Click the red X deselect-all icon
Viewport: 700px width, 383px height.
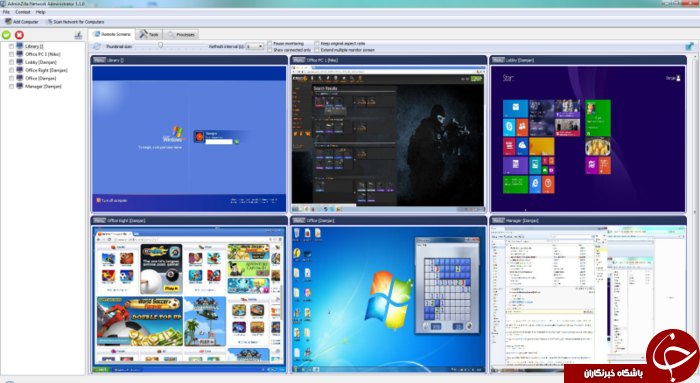[19, 35]
